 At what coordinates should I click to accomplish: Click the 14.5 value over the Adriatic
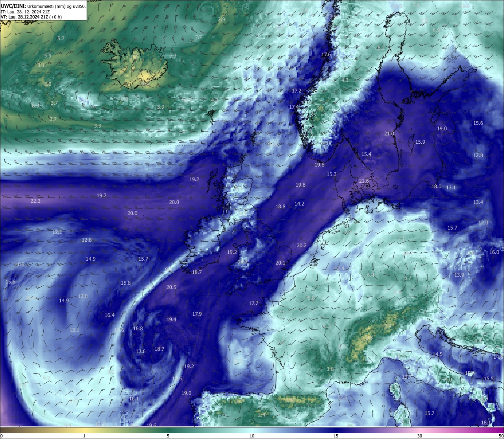437,354
